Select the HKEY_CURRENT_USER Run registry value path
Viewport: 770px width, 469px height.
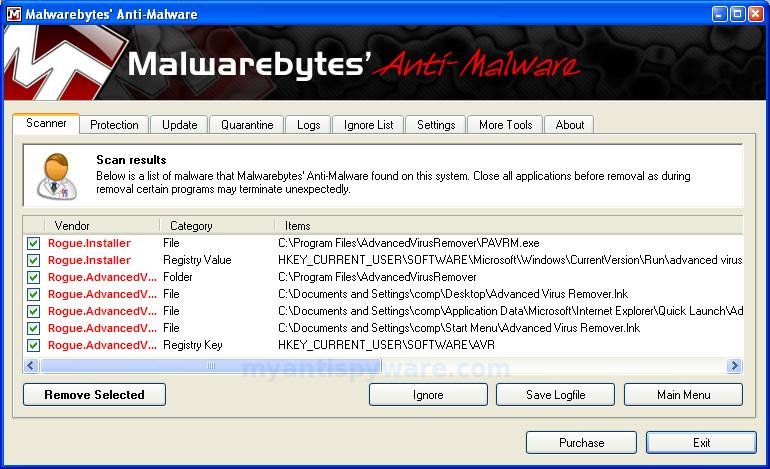[x=510, y=260]
